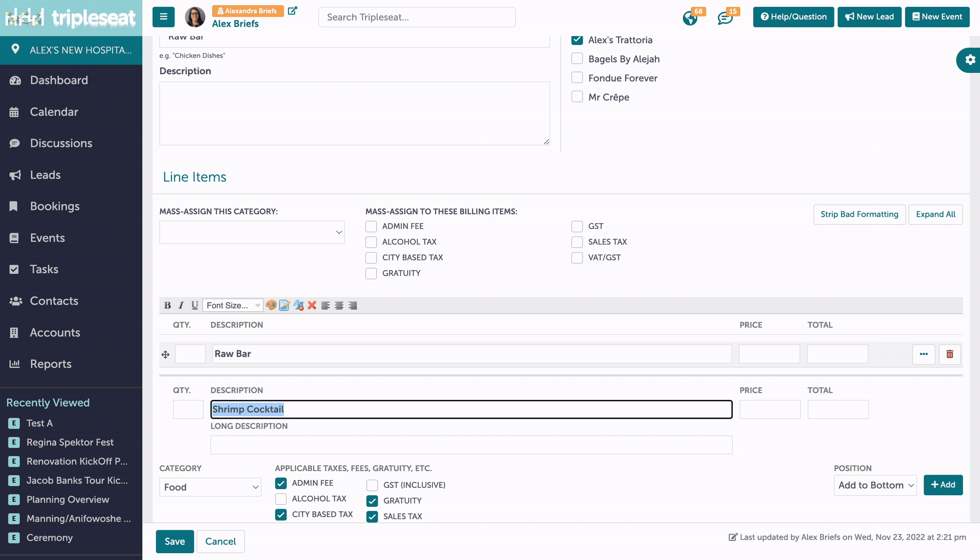Image resolution: width=980 pixels, height=560 pixels.
Task: Click the location pin for Alex's New Hospitality
Action: click(x=15, y=49)
